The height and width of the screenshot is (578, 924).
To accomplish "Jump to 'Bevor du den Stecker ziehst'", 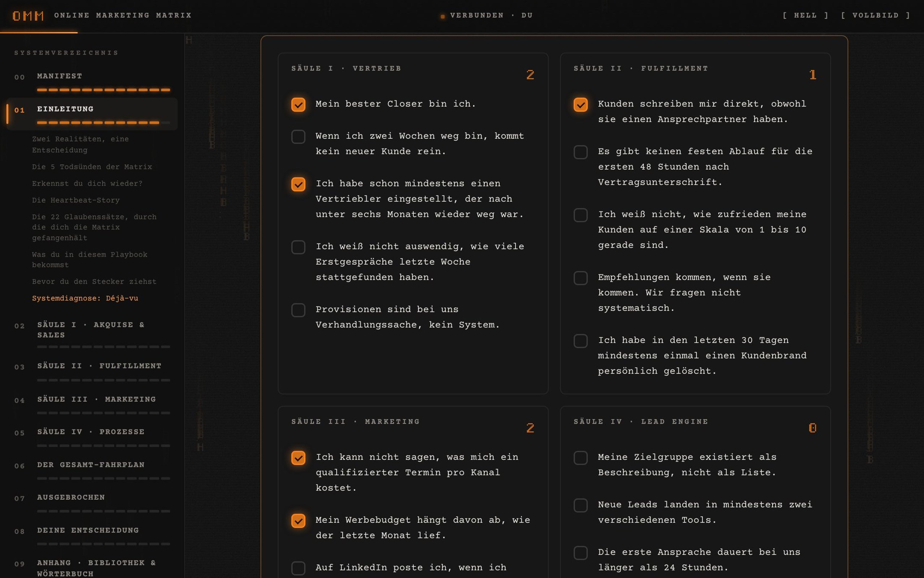I will [94, 282].
